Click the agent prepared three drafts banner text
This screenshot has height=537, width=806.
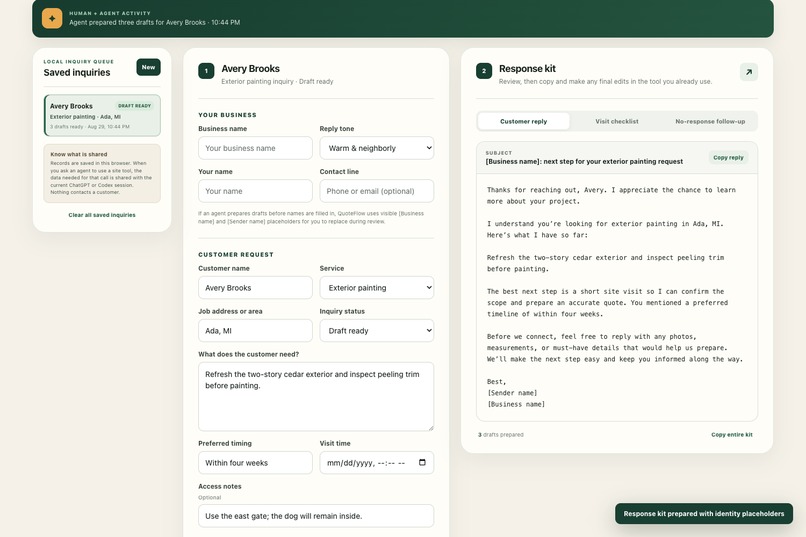154,23
